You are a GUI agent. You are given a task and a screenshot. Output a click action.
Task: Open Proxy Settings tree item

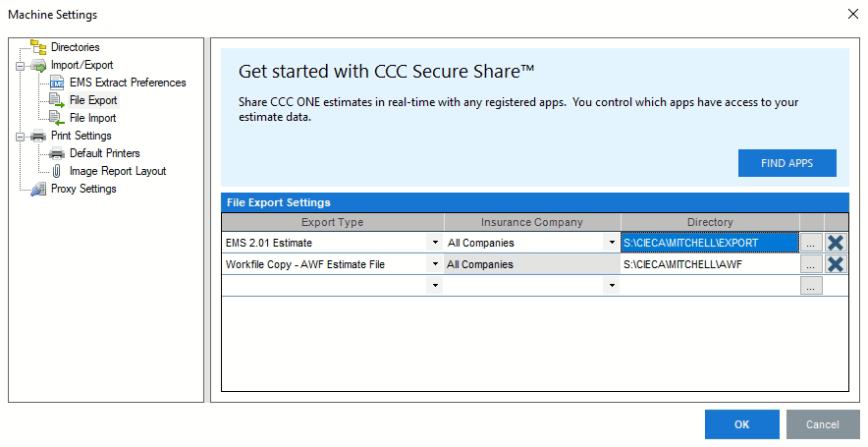tap(83, 189)
